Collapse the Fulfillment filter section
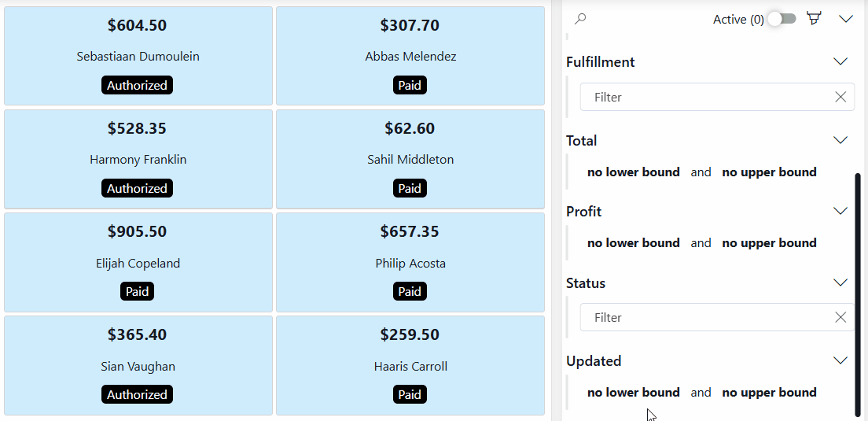Screen dimensions: 868x421 840,61
